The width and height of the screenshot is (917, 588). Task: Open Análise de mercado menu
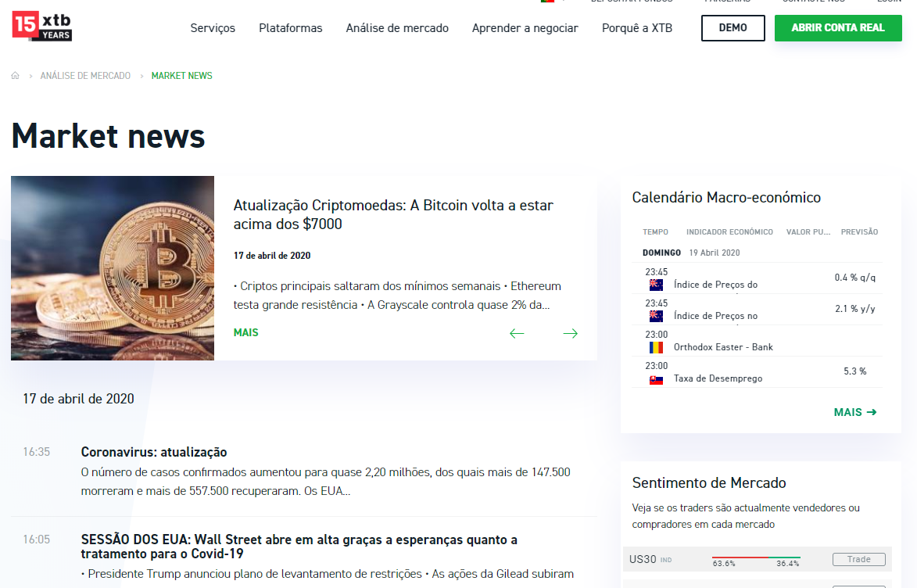pyautogui.click(x=397, y=28)
